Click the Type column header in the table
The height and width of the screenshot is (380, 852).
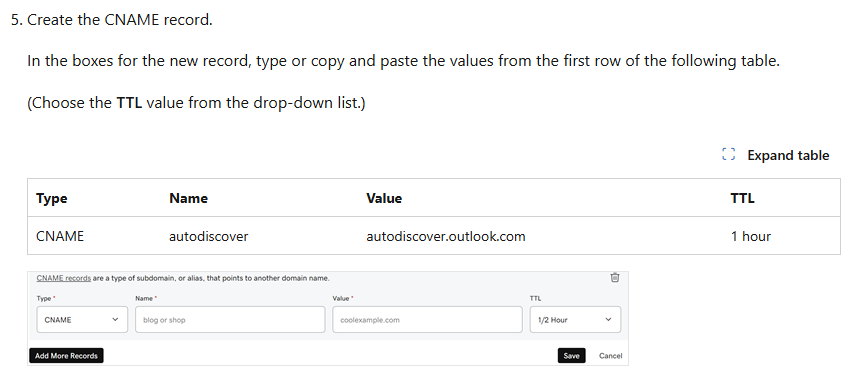pyautogui.click(x=52, y=198)
